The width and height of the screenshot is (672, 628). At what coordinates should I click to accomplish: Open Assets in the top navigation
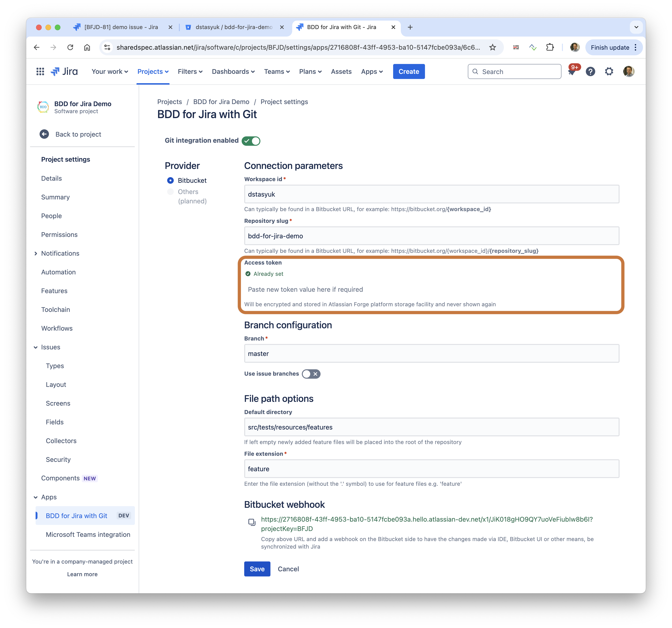tap(341, 71)
